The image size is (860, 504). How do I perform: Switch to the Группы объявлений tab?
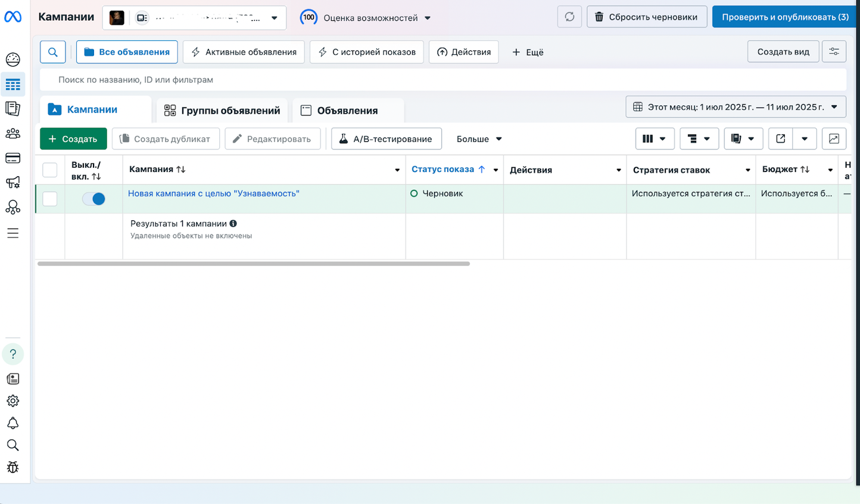(222, 110)
